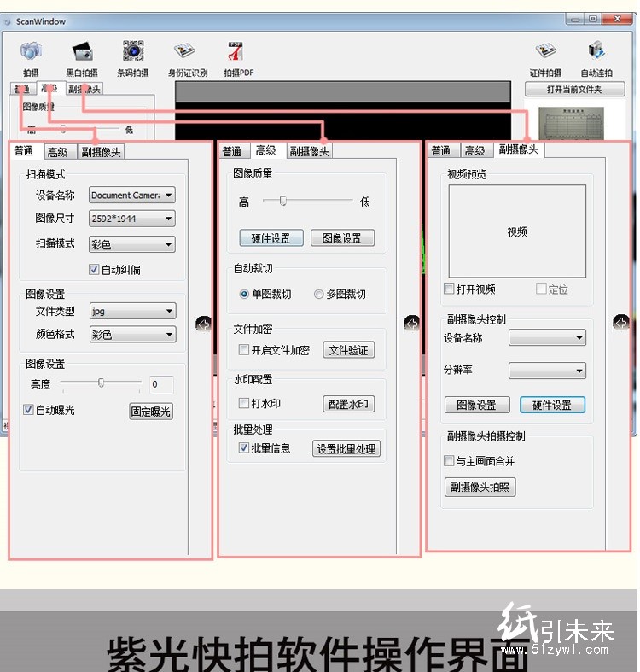Select the 多图裁切 radio button
Image resolution: width=640 pixels, height=672 pixels.
click(319, 294)
